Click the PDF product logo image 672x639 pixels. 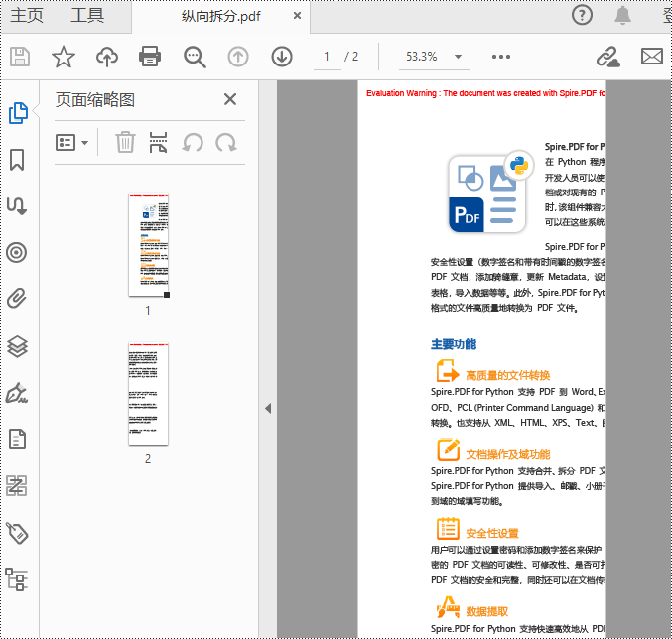(x=491, y=192)
